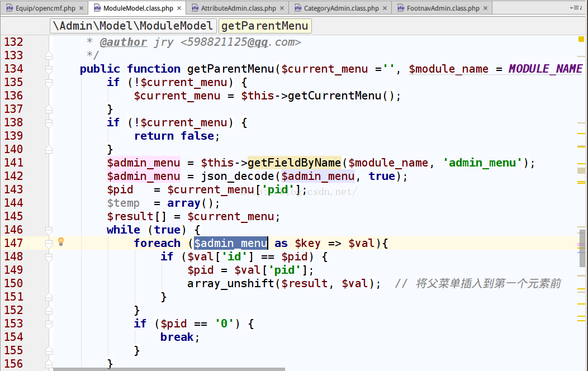Click the 'admin_menu' string on line 141

(482, 163)
